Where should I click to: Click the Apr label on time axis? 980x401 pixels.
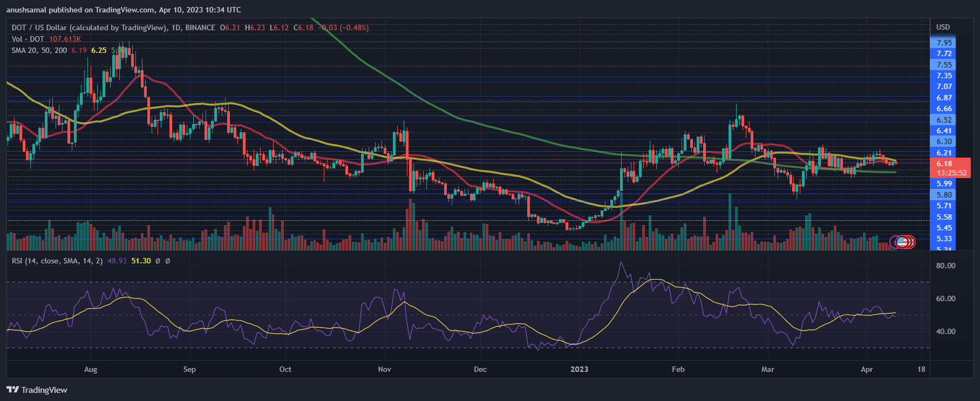(x=866, y=369)
